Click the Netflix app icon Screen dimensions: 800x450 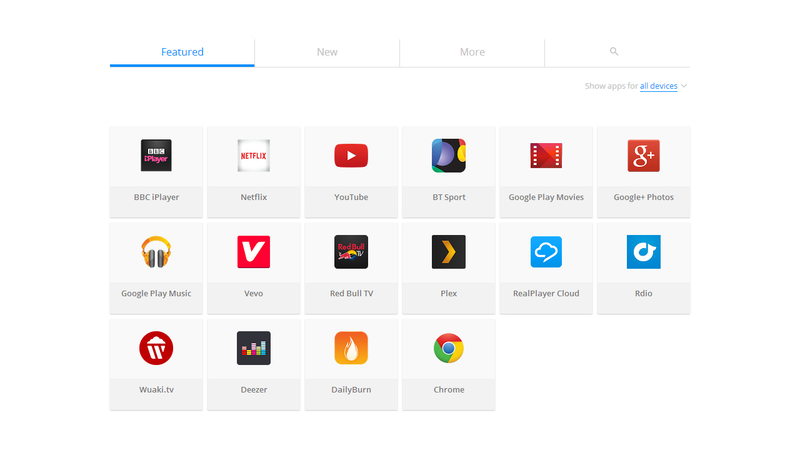pos(254,155)
